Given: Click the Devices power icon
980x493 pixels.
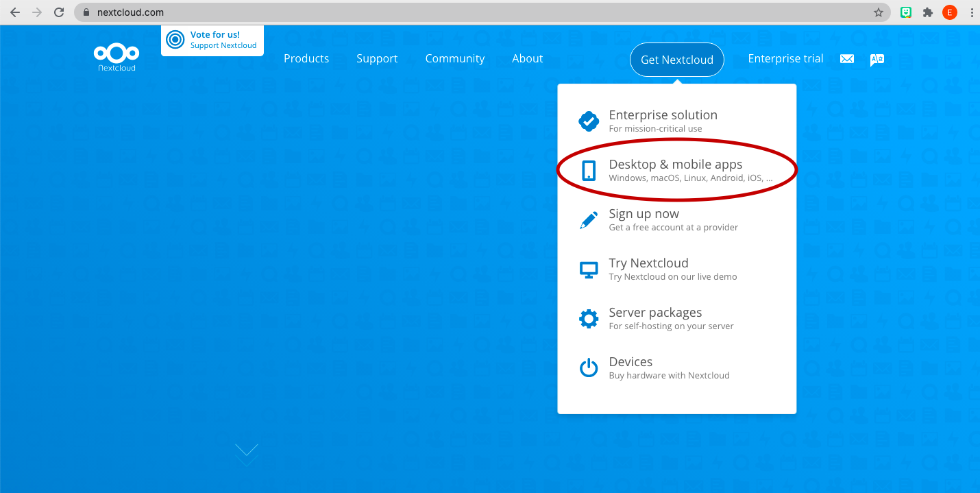Looking at the screenshot, I should 588,368.
